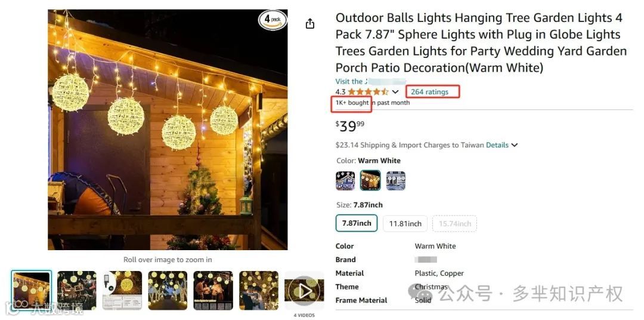Image resolution: width=644 pixels, height=320 pixels.
Task: Click the main product image to zoom
Action: (x=168, y=130)
